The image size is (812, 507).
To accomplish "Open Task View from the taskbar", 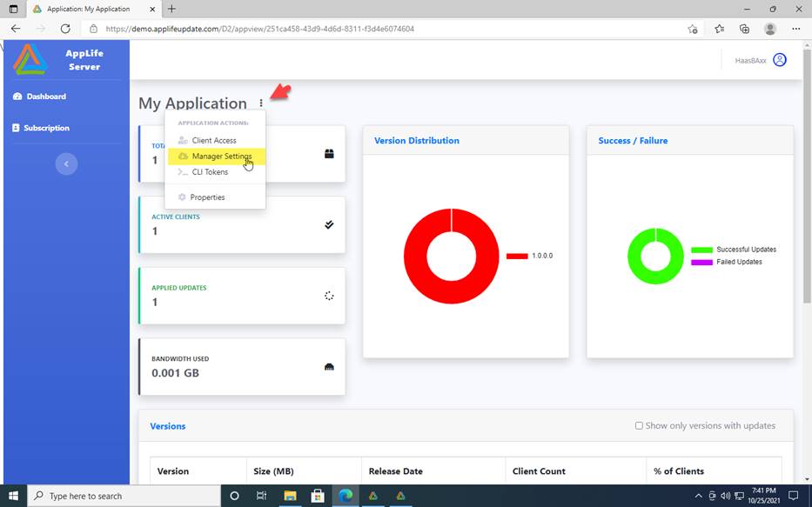I will point(261,496).
